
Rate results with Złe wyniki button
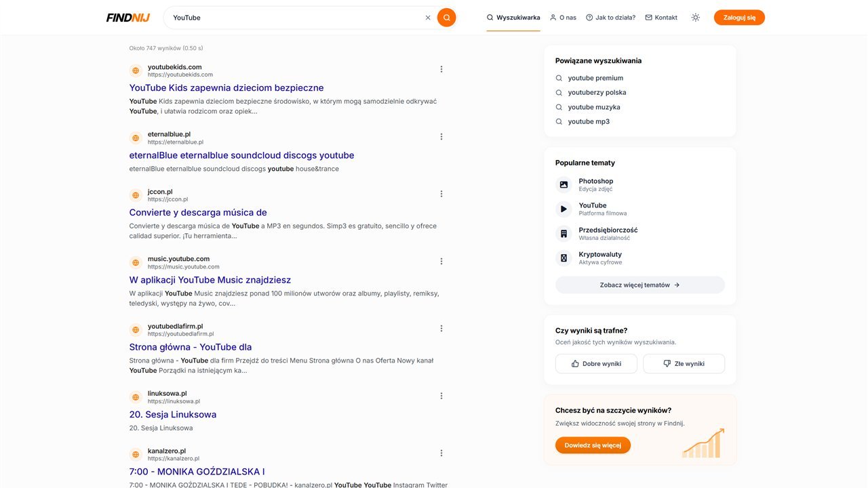[684, 364]
